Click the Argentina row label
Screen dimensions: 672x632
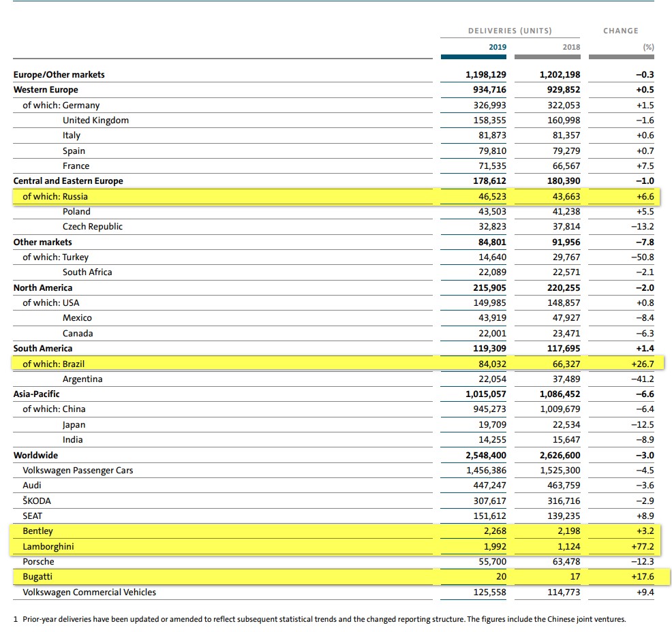82,379
